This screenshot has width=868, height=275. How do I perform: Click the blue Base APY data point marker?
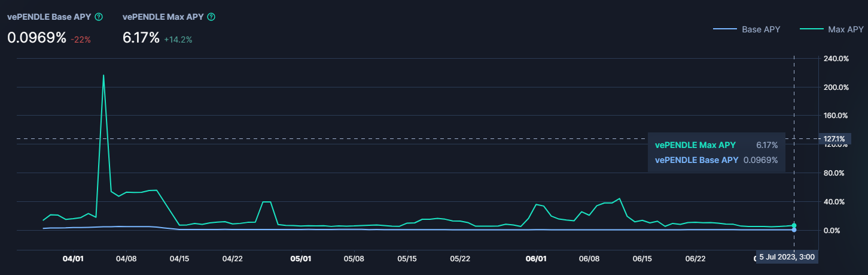794,230
